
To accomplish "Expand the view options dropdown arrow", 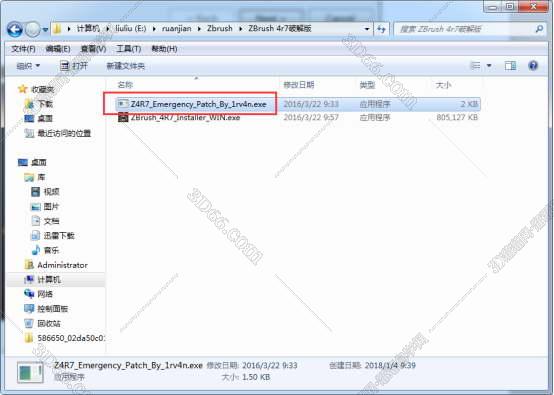I will 489,66.
